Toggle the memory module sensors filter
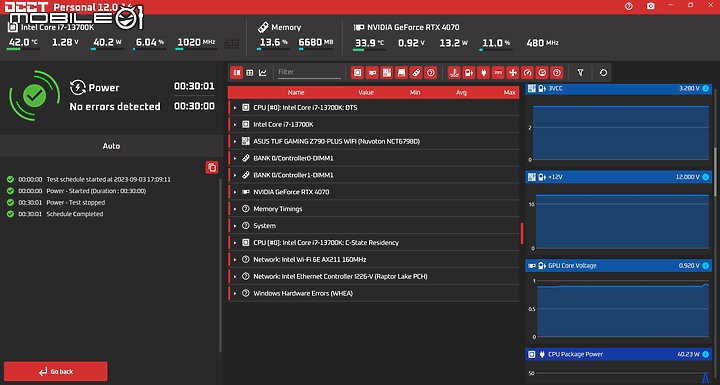 click(x=416, y=73)
